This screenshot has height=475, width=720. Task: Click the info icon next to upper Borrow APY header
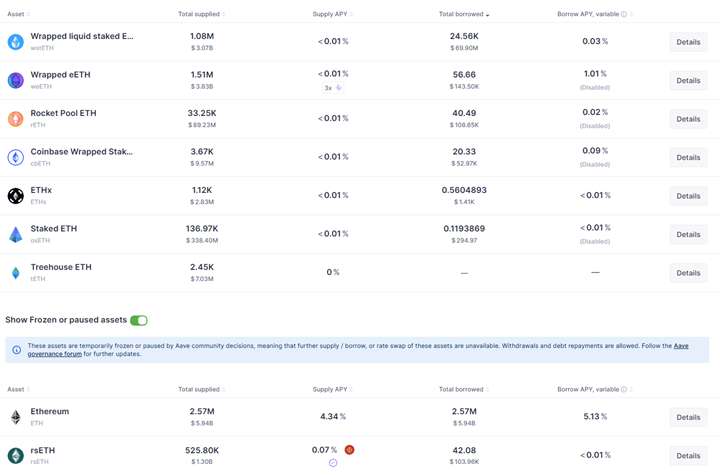pos(624,14)
